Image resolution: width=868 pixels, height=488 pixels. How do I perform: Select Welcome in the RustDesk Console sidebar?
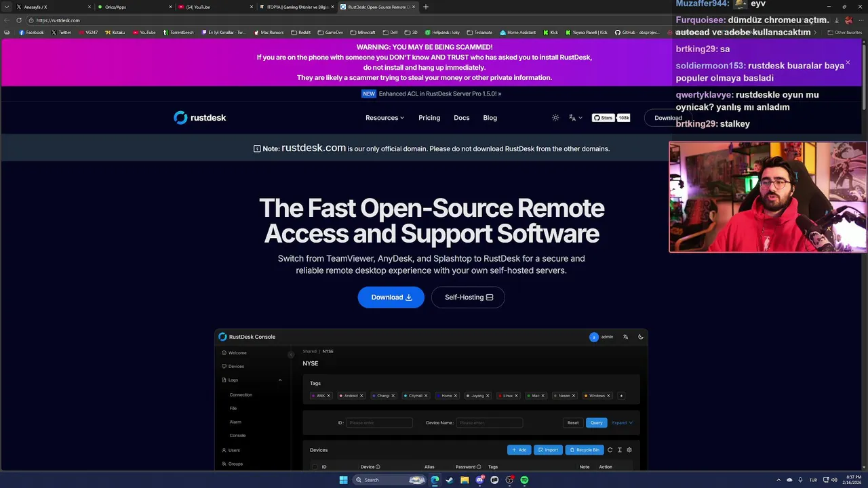[x=234, y=353]
